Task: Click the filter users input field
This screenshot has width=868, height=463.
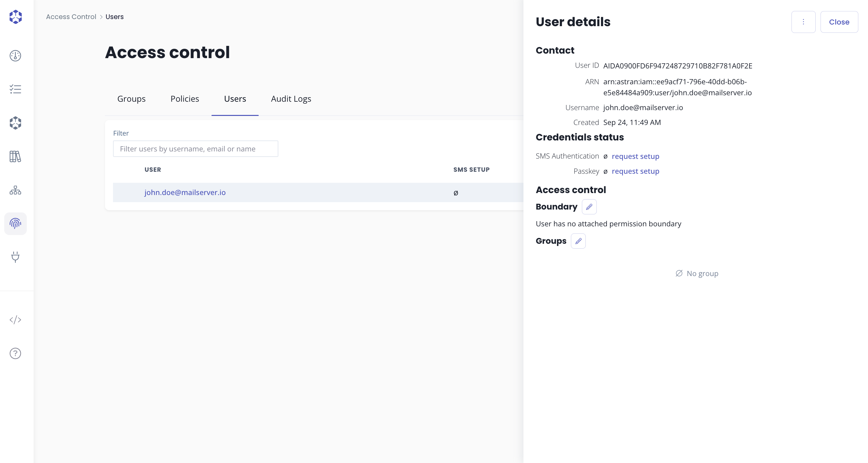Action: pyautogui.click(x=195, y=149)
